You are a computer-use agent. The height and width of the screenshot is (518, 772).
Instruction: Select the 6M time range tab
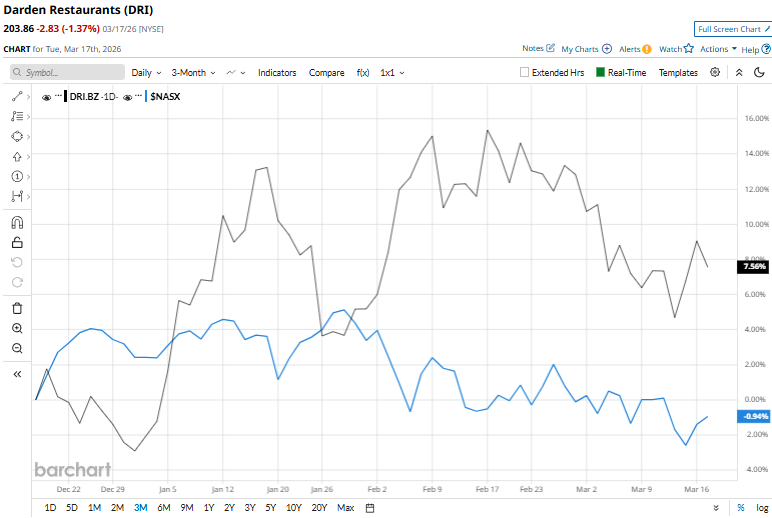(x=163, y=508)
